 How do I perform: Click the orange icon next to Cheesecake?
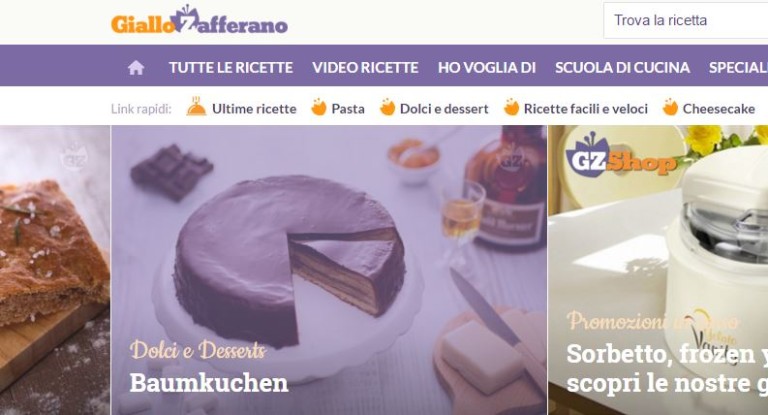point(670,107)
